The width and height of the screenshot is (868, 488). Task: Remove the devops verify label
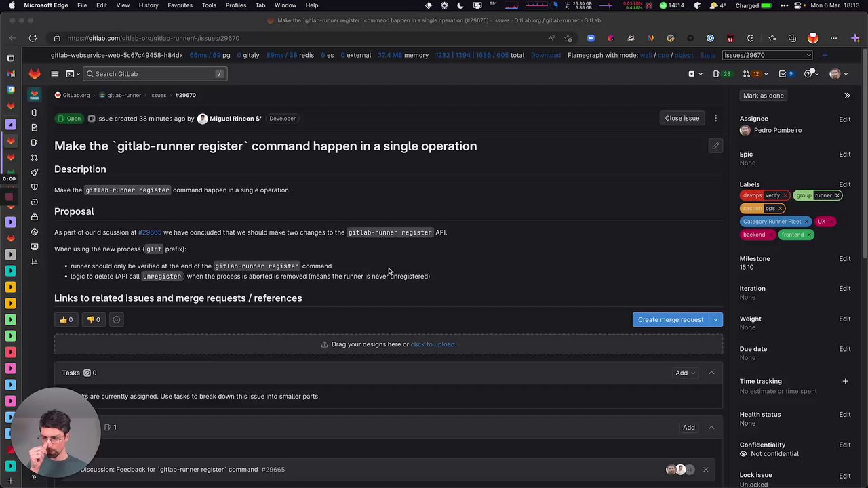785,195
